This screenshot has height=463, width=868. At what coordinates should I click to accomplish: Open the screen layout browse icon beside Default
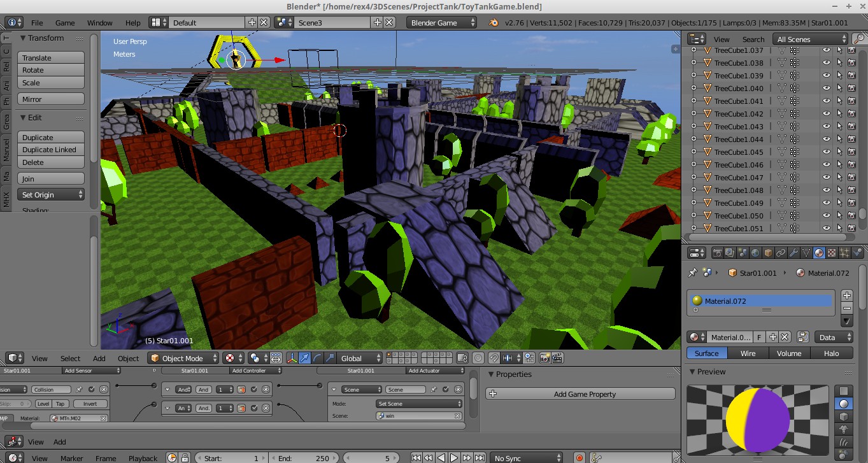point(158,22)
